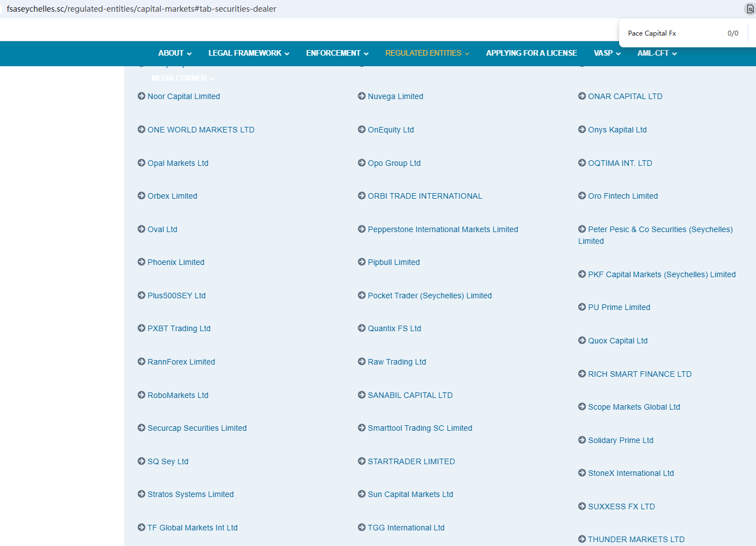Viewport: 756px width, 546px height.
Task: Open the THUNDER MARKETS LTD link
Action: (x=636, y=539)
